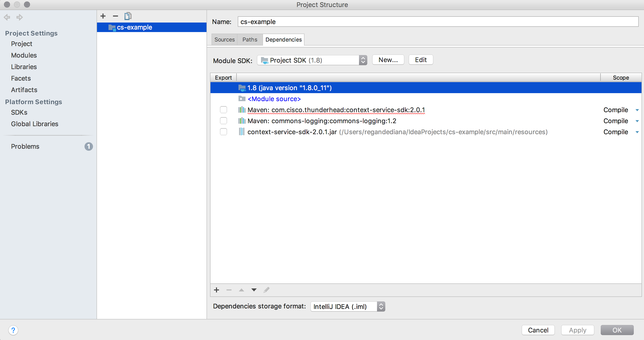Edit dependency with the pencil icon
The image size is (644, 340).
(266, 290)
